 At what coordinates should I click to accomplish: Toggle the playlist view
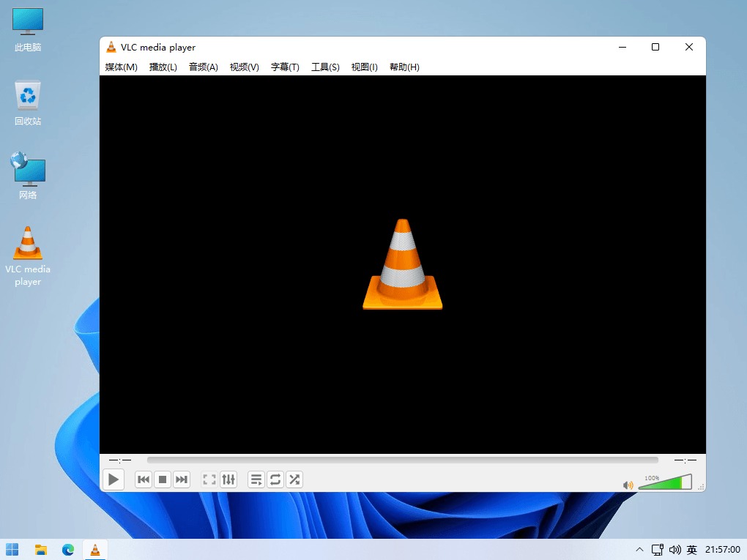256,479
